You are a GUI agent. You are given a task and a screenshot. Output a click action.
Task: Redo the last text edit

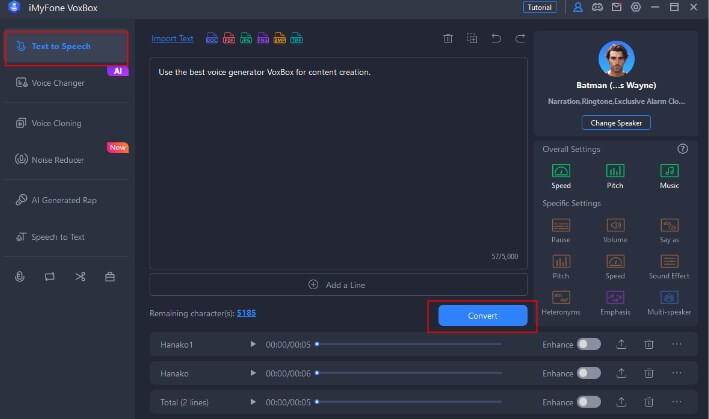tap(520, 38)
